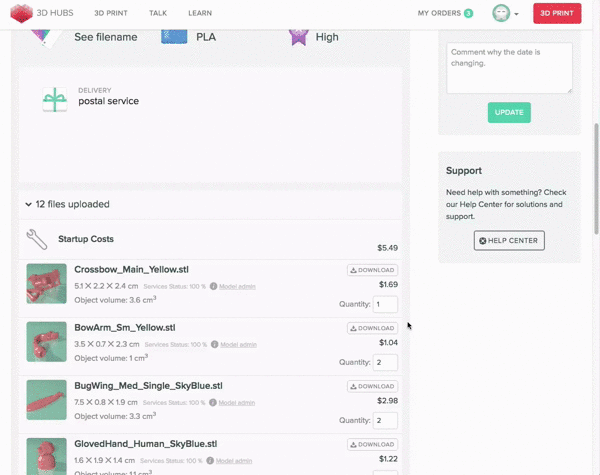This screenshot has height=475, width=600.
Task: Click the blue PLA material icon
Action: click(x=174, y=37)
